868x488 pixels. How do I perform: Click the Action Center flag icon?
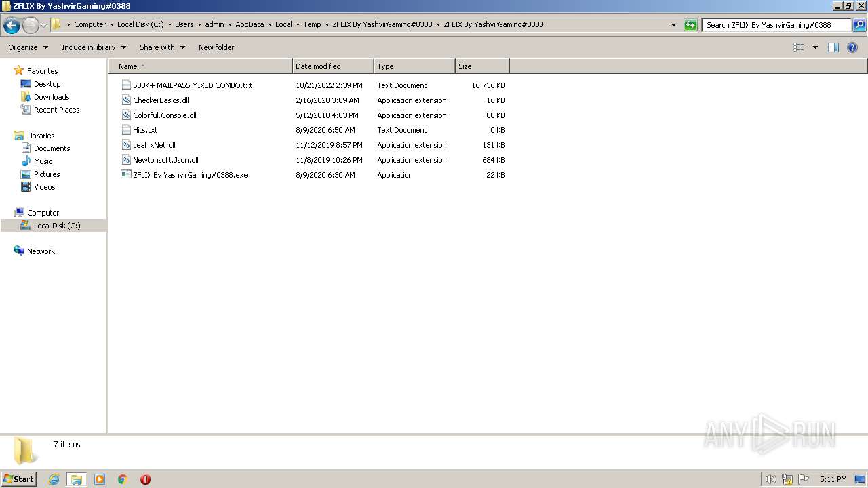pos(804,479)
